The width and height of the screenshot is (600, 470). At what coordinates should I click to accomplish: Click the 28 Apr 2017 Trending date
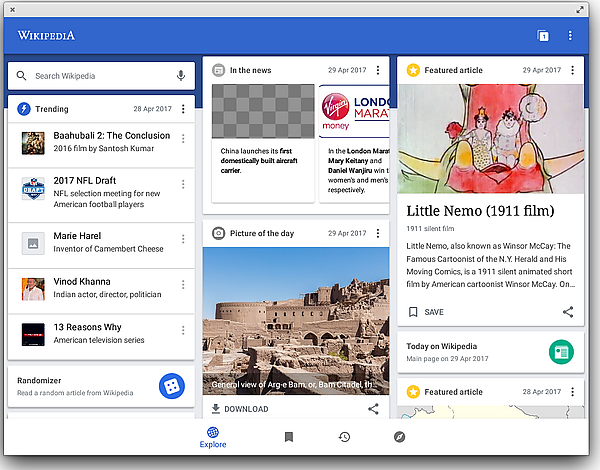152,109
